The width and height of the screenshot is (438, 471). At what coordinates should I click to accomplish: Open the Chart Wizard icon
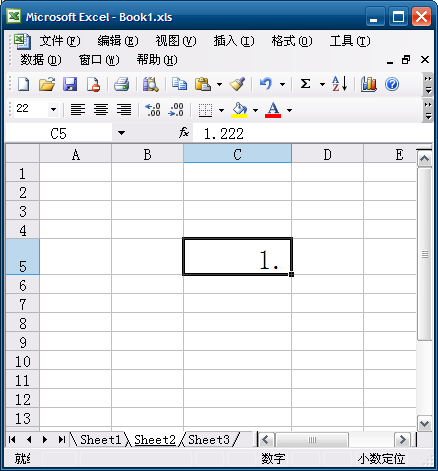368,84
